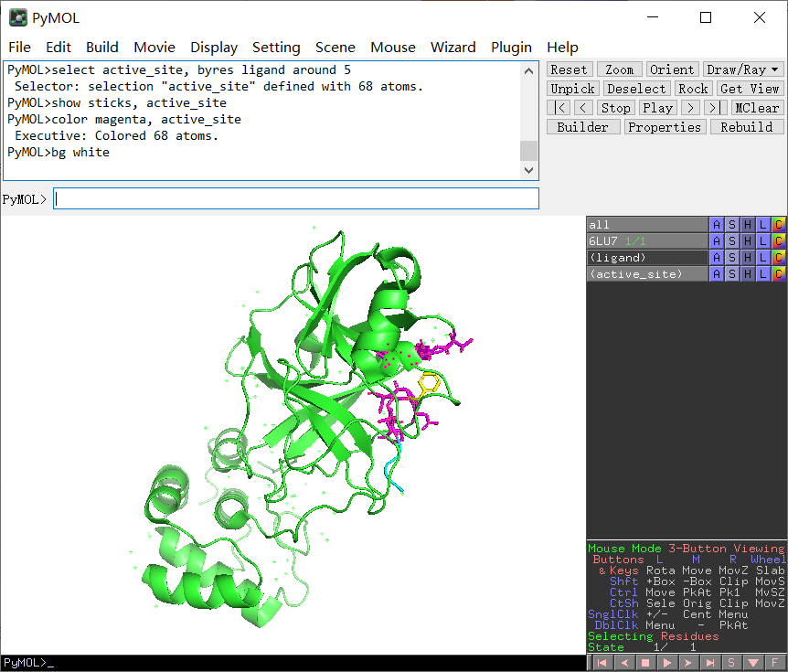Open Label menu for (active_site) selection
This screenshot has height=672, width=788.
763,274
